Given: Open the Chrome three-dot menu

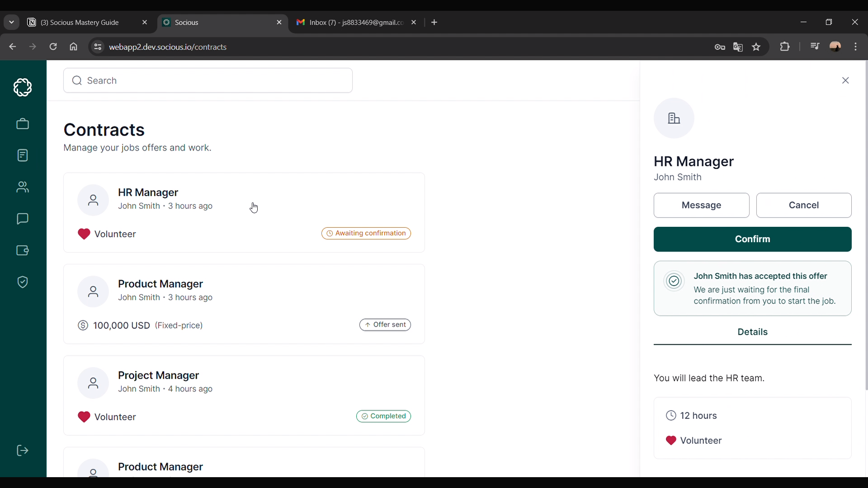Looking at the screenshot, I should click(x=855, y=47).
